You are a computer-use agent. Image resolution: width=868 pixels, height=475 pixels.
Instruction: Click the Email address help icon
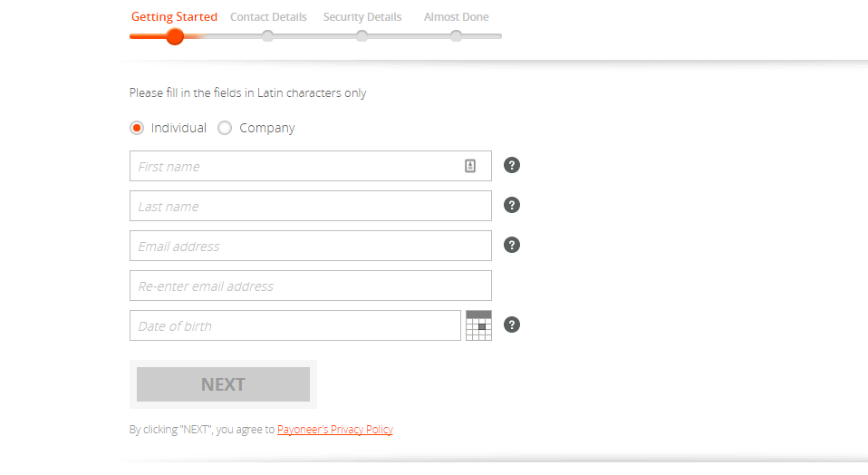click(512, 245)
